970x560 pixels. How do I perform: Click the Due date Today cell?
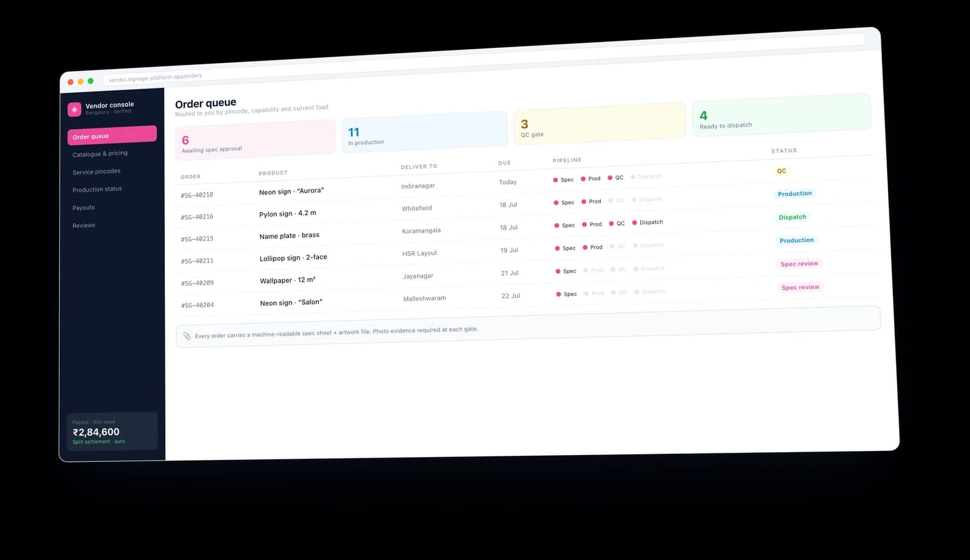point(507,182)
